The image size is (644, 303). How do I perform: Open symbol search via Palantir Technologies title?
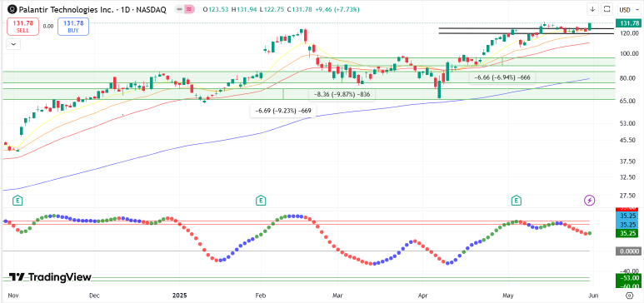click(x=92, y=9)
